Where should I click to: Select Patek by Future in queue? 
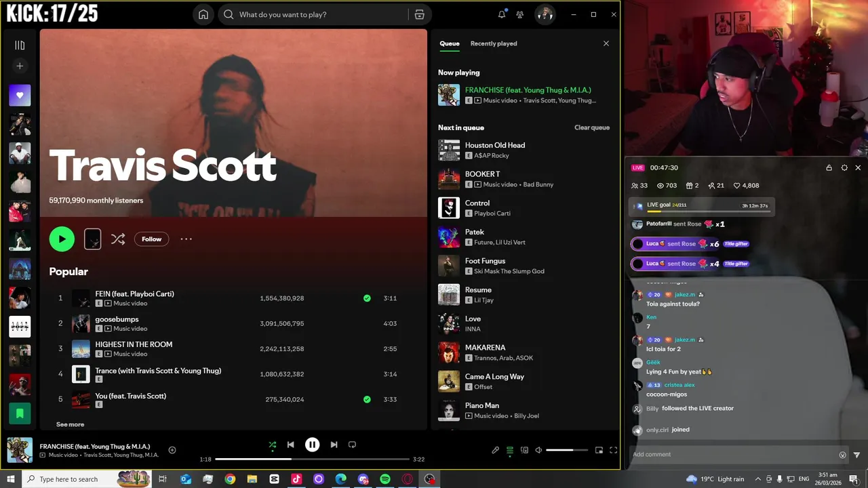coord(524,237)
